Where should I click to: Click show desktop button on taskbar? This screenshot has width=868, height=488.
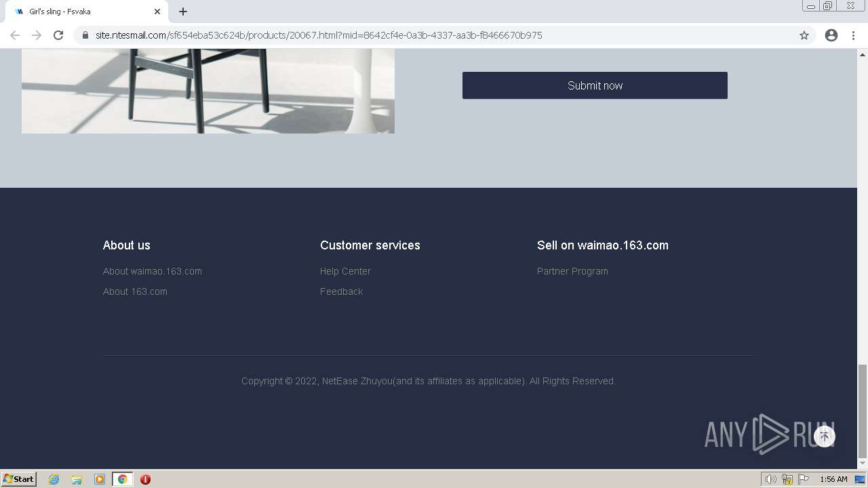860,479
